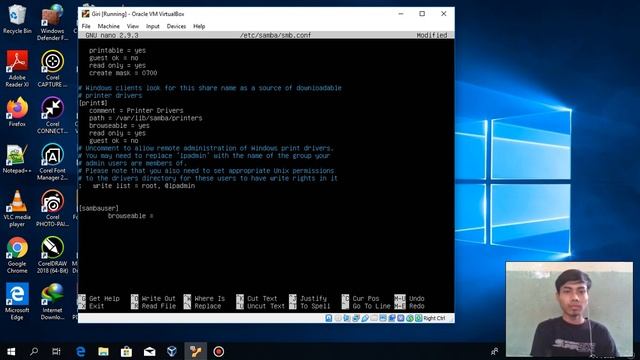Click the [sambauser] section line
The image size is (640, 360).
(x=98, y=209)
